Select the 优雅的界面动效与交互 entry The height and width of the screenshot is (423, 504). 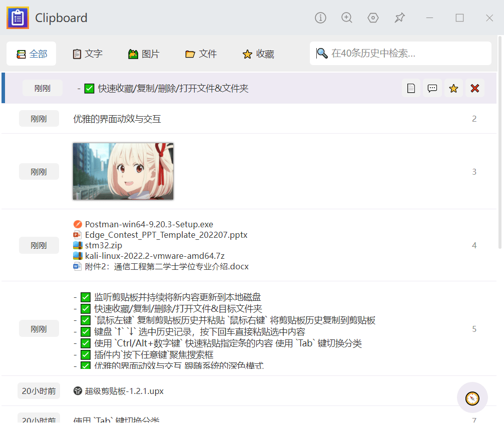click(117, 119)
